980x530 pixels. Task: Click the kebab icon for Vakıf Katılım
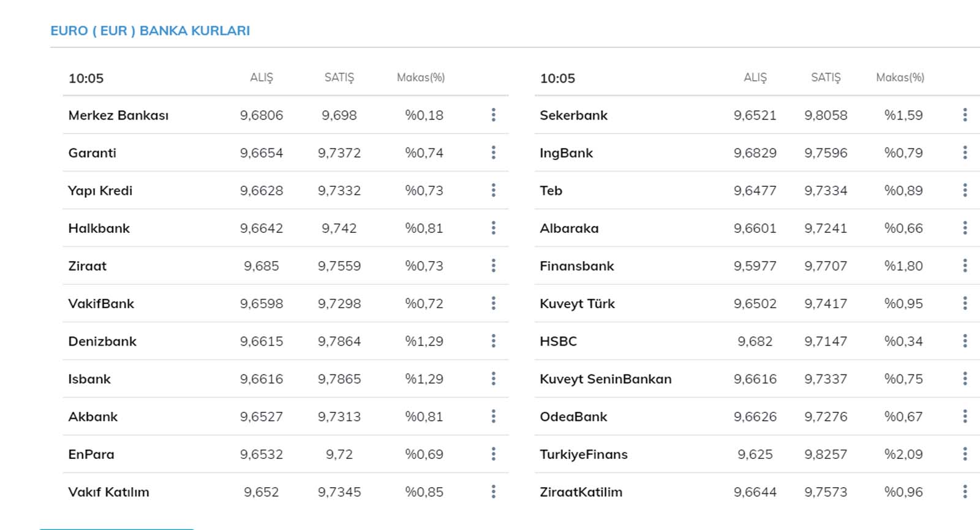point(493,492)
